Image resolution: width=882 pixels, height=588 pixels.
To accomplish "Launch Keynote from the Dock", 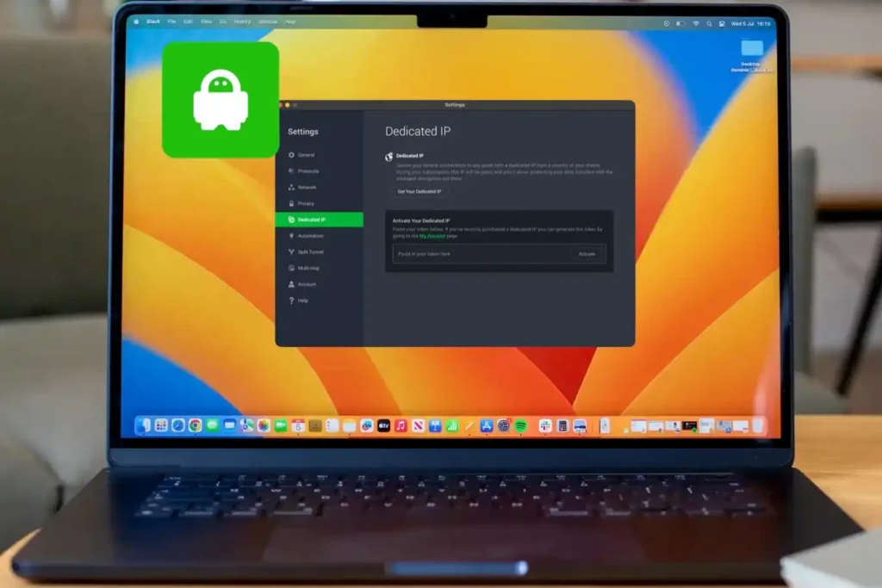I will pyautogui.click(x=435, y=426).
